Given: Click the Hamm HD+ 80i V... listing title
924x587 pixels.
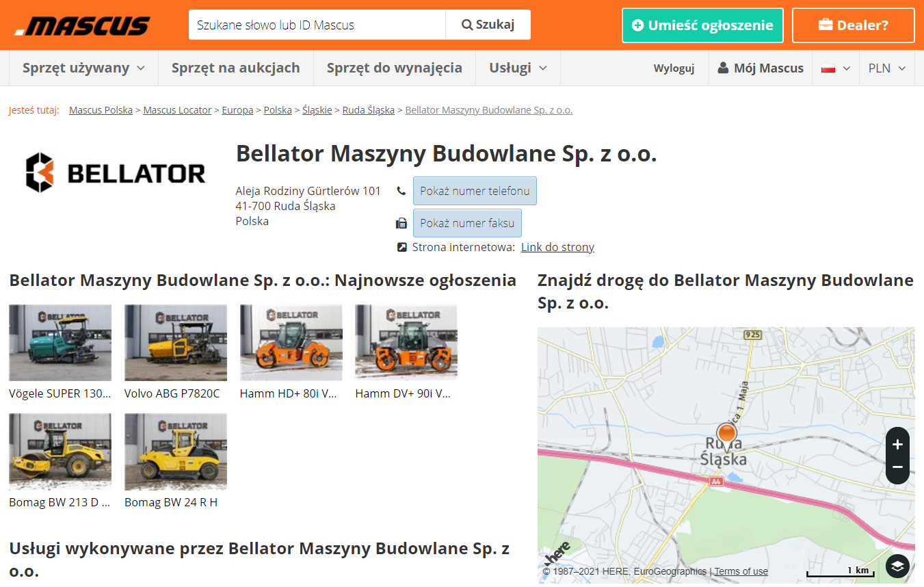Looking at the screenshot, I should click(289, 393).
